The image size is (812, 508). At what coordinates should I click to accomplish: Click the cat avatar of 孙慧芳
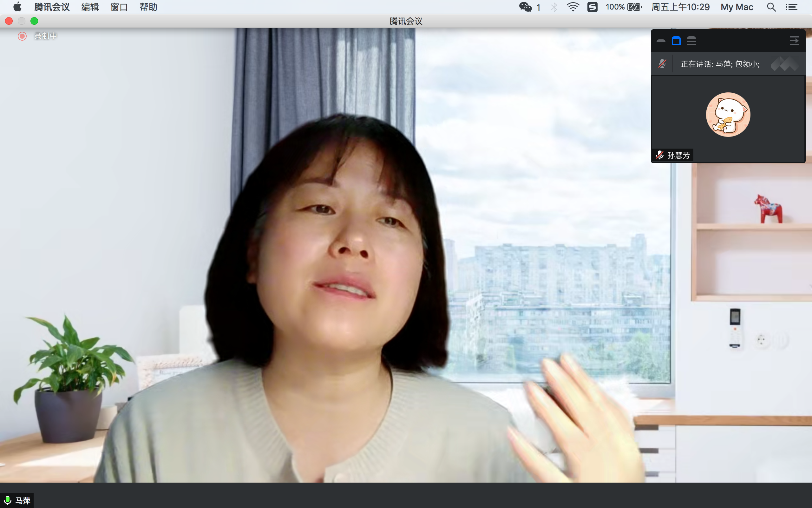tap(728, 115)
